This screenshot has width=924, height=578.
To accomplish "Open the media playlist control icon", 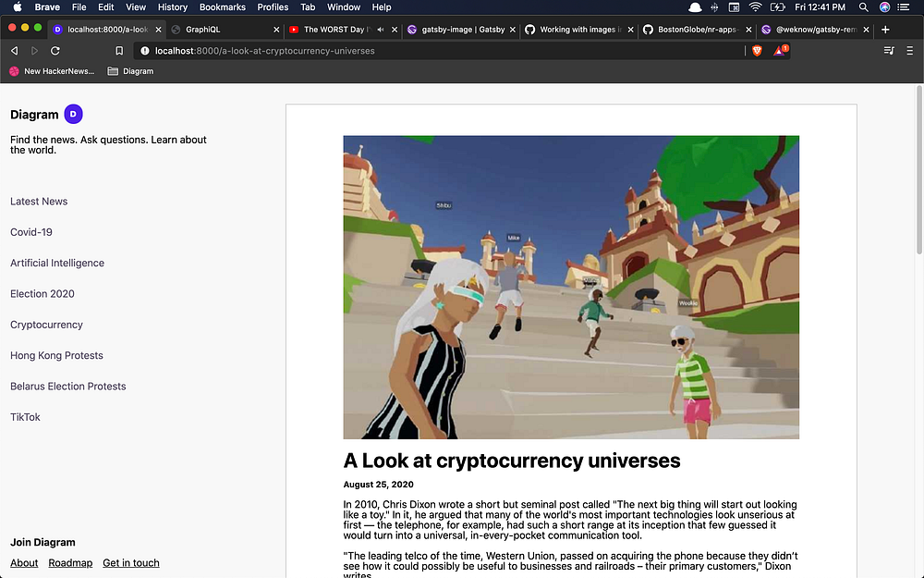I will (x=889, y=51).
